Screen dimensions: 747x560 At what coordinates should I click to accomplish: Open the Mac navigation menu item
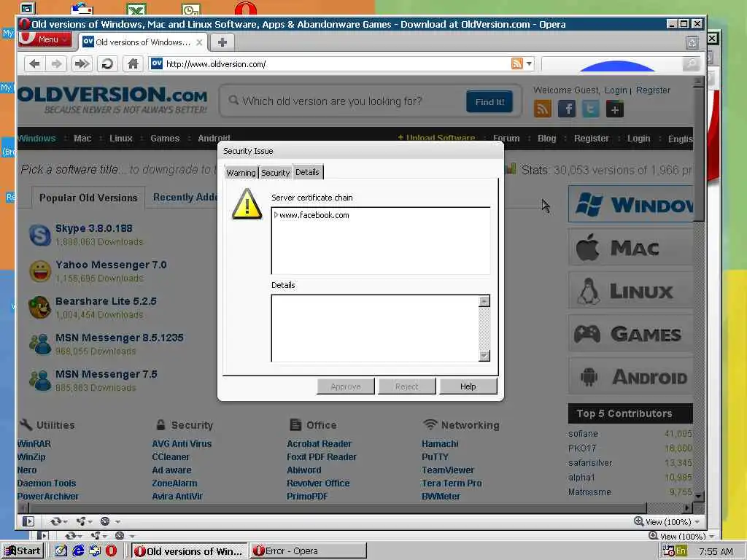click(82, 138)
